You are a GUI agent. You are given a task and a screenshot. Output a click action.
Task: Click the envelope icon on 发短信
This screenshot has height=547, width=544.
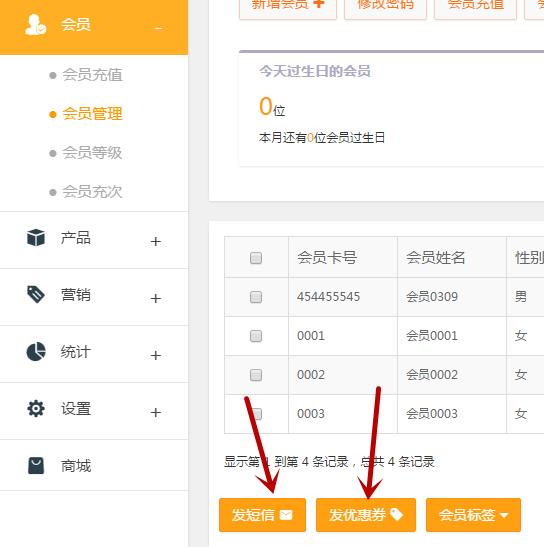click(x=286, y=515)
